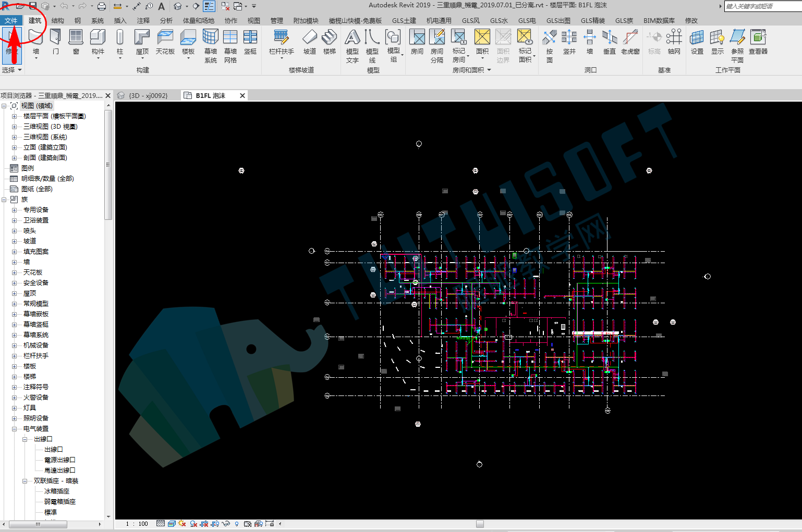
Task: Choose the 天花板 (Ceiling) tool
Action: tap(165, 42)
